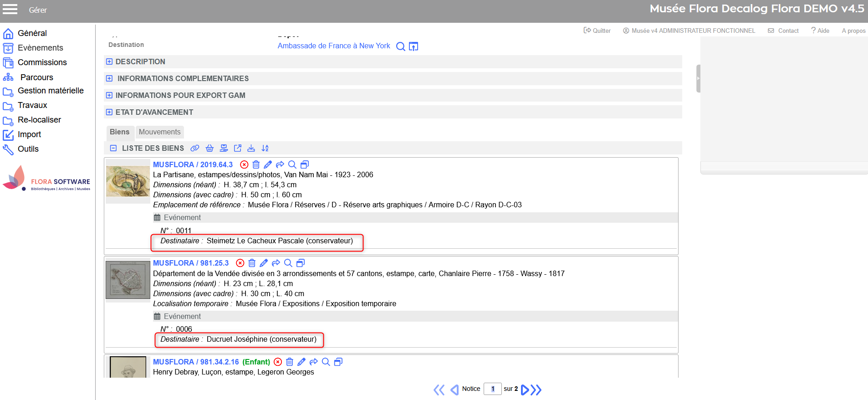The height and width of the screenshot is (400, 868).
Task: Open Gestion matérielle in the sidebar
Action: (x=51, y=91)
